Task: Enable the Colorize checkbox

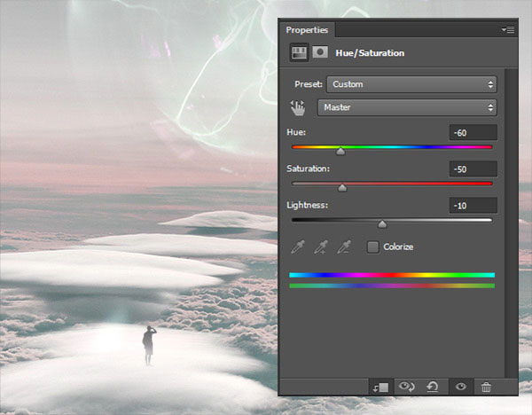Action: coord(373,247)
